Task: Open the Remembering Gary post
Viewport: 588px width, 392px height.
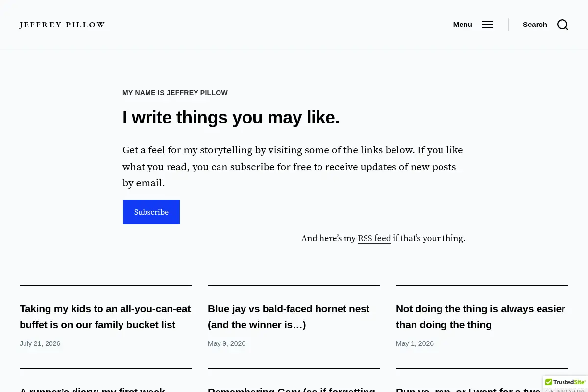Action: click(292, 389)
